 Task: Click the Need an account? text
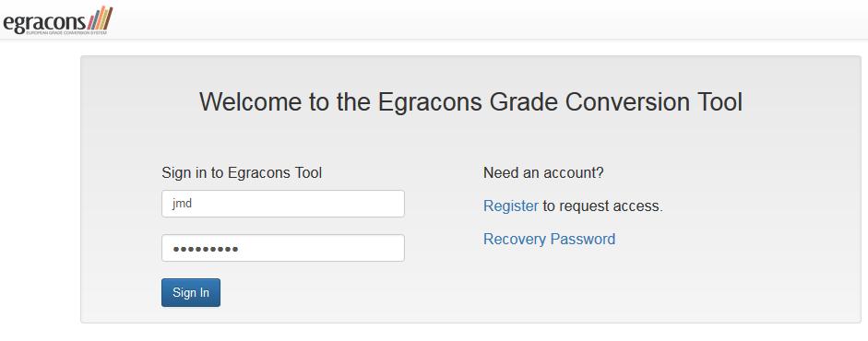tap(543, 173)
